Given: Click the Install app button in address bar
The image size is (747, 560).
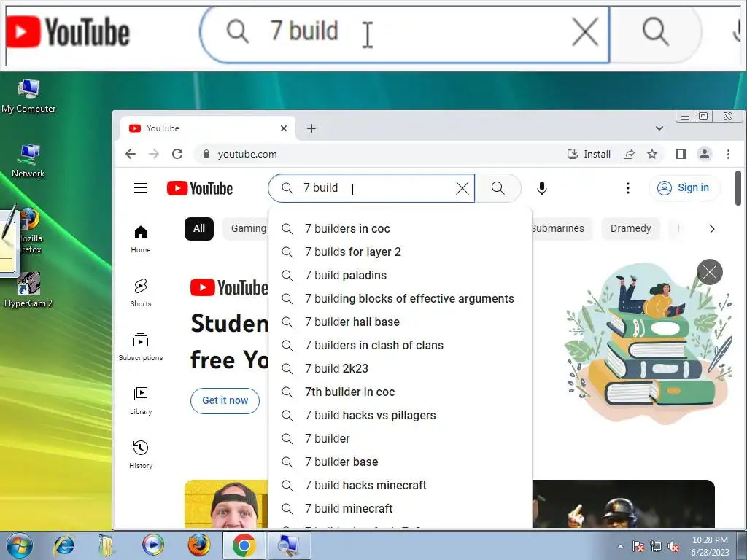Looking at the screenshot, I should (589, 154).
